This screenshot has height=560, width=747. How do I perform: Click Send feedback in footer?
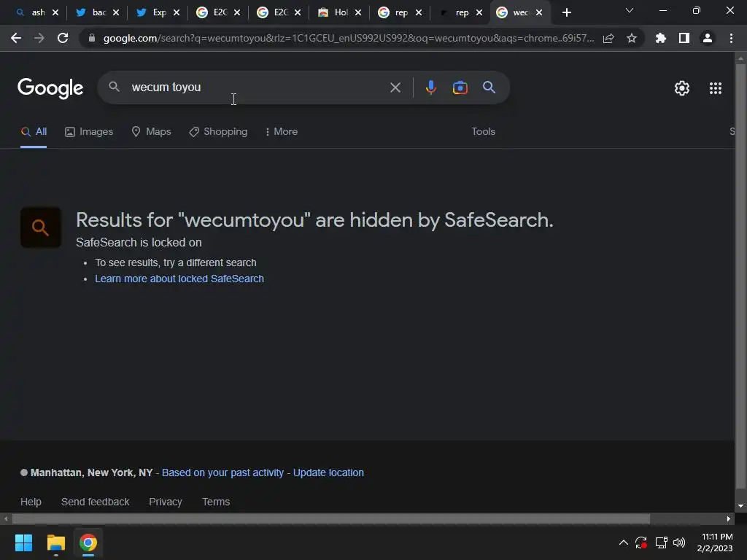click(x=96, y=502)
